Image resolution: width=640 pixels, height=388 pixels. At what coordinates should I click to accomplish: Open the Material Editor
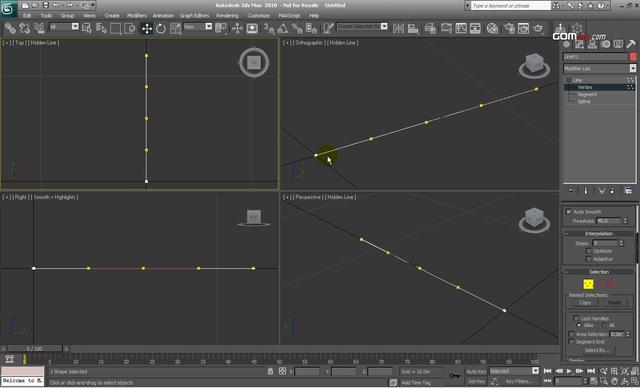(x=492, y=28)
